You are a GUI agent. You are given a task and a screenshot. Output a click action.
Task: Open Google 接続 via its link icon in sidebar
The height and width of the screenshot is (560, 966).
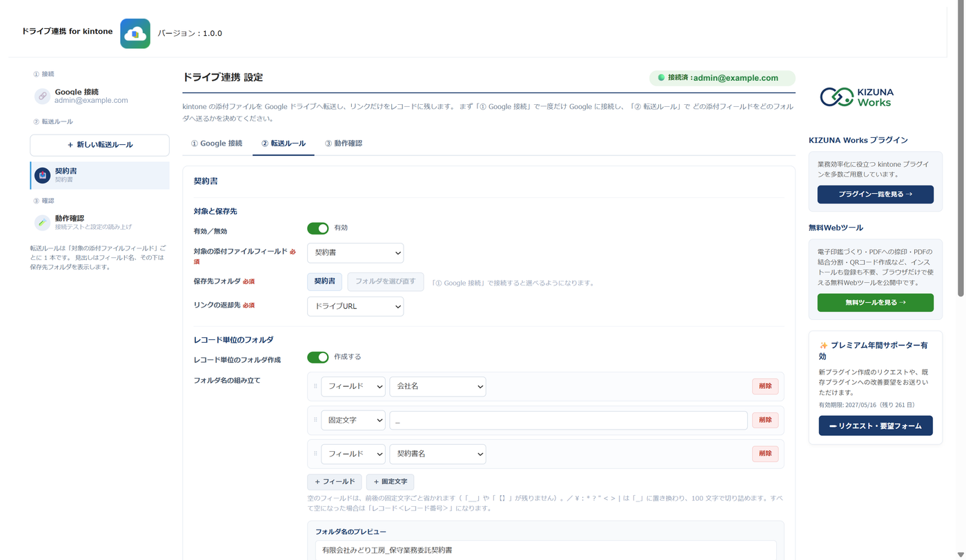click(x=43, y=96)
